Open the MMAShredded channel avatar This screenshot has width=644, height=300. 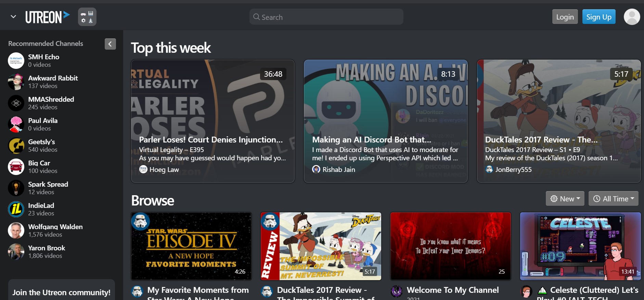coord(16,103)
